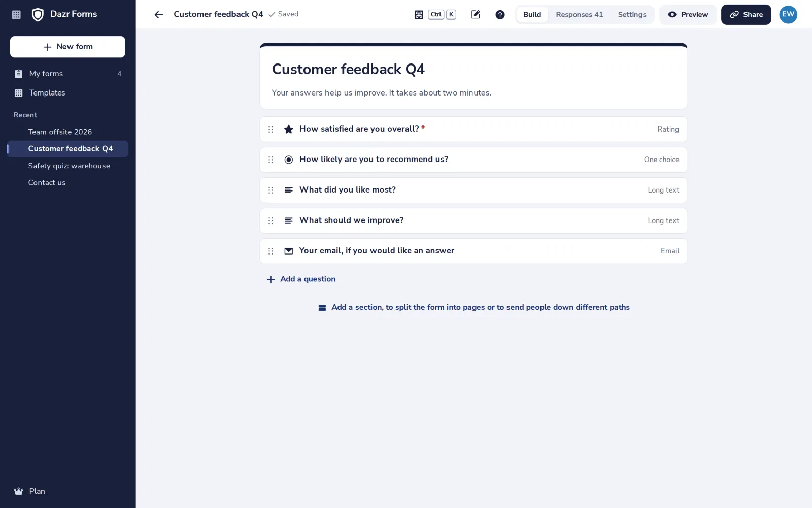Open the Settings tab
The width and height of the screenshot is (812, 508).
click(x=632, y=15)
